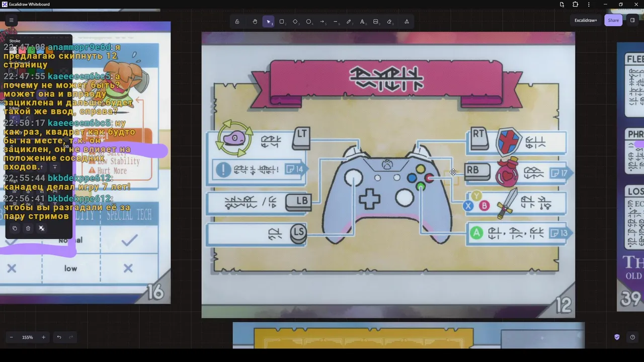The width and height of the screenshot is (644, 362).
Task: Click the RT trigger label on controller page
Action: (x=478, y=137)
